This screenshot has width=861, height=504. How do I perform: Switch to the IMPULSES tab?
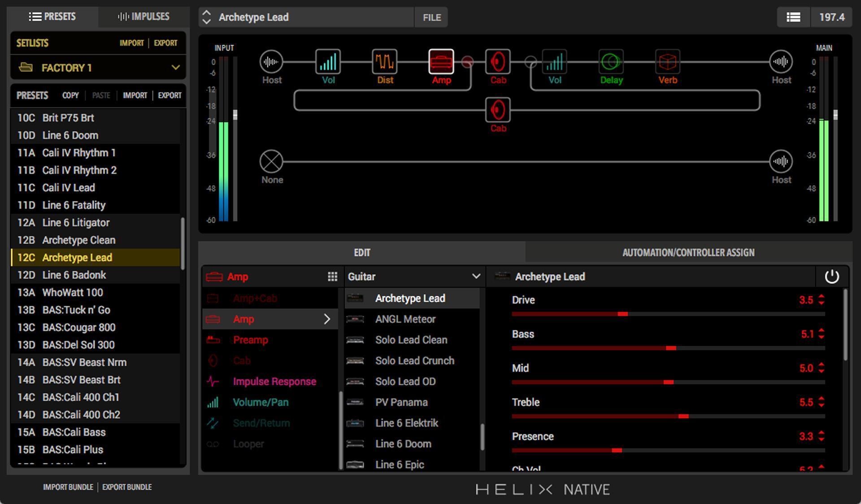click(x=143, y=17)
